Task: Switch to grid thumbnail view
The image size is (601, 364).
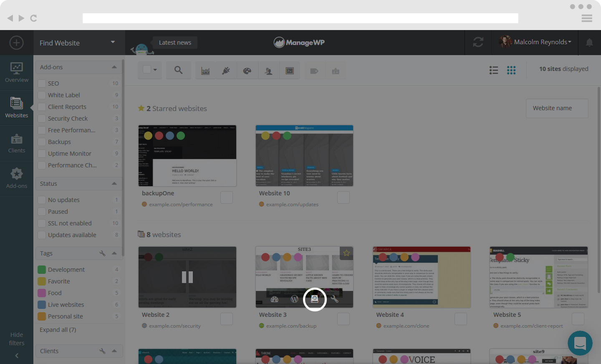Action: click(x=511, y=70)
